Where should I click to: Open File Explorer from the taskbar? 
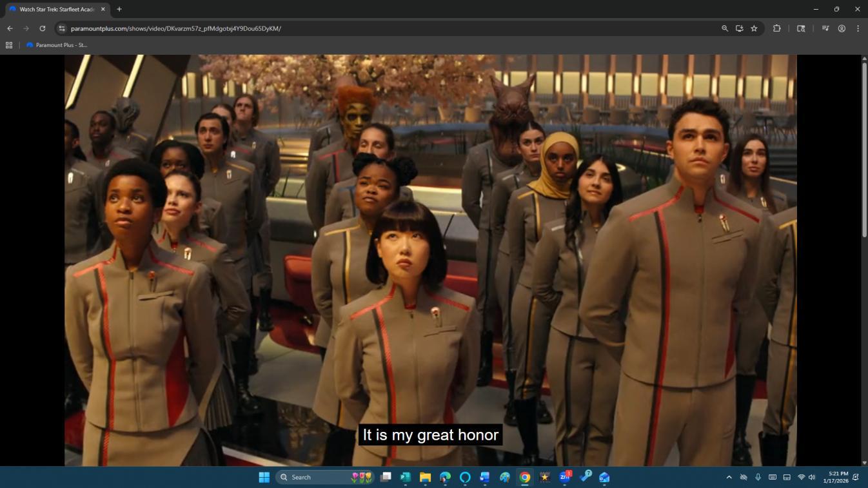pos(425,477)
